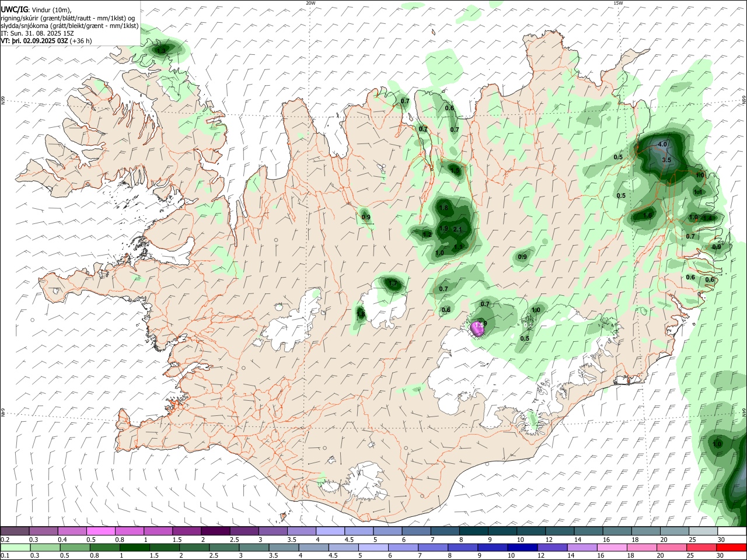Click the 0.1 label on the bottom scale
This screenshot has width=747, height=560.
point(5,555)
